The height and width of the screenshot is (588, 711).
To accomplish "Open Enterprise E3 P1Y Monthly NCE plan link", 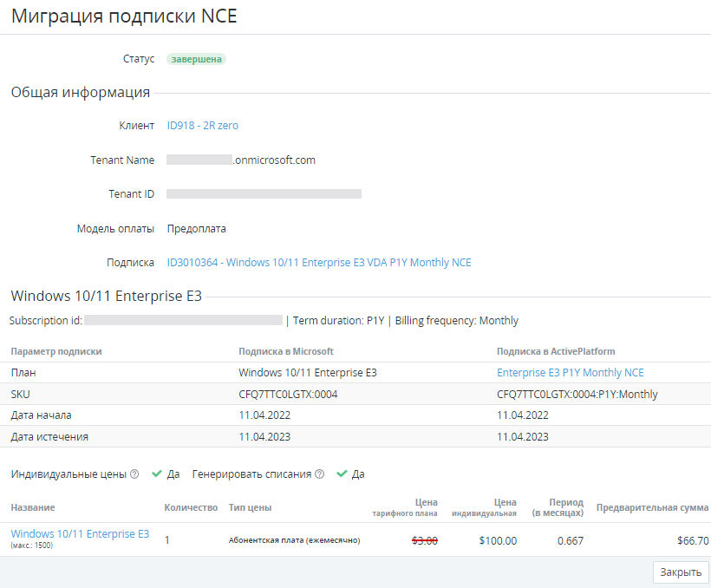I will (570, 373).
